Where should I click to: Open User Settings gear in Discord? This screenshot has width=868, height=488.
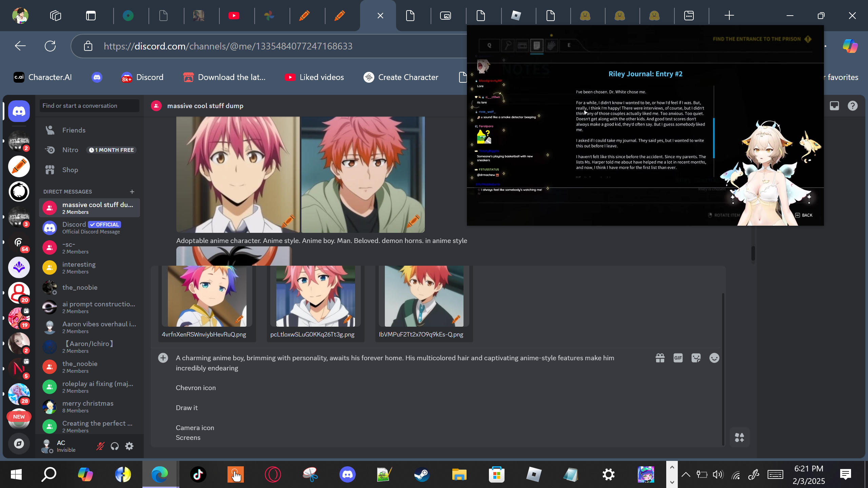click(129, 446)
